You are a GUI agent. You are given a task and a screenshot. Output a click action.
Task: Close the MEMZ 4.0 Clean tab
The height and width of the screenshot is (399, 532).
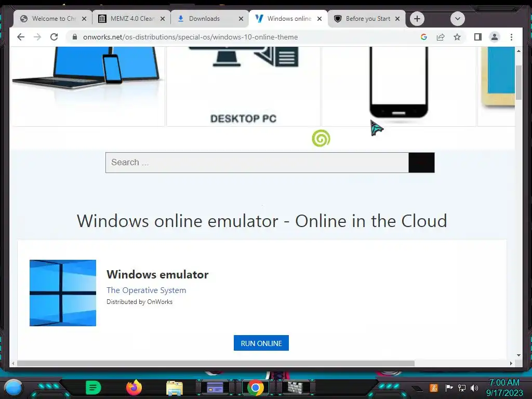click(163, 19)
